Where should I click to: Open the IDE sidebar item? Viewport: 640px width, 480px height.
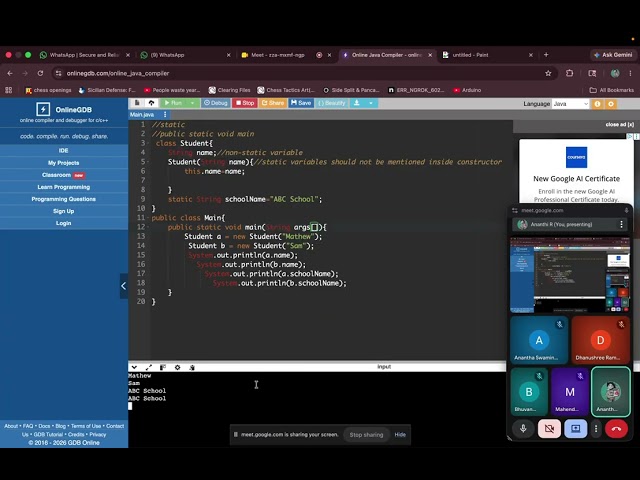(x=64, y=151)
